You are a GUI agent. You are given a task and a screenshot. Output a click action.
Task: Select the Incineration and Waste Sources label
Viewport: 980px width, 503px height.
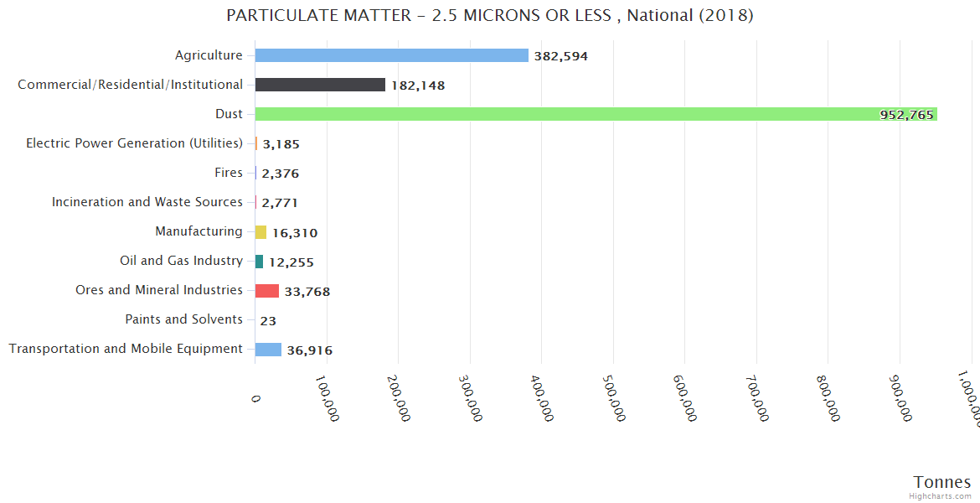coord(147,202)
